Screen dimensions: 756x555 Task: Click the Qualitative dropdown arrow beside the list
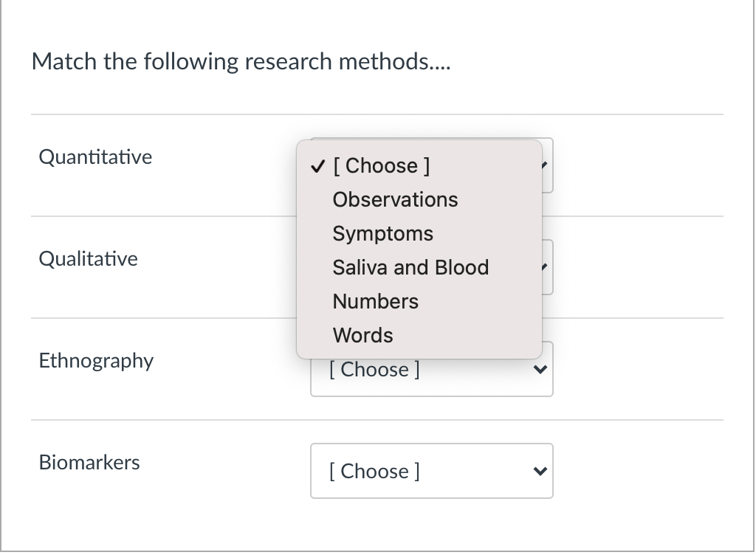click(x=546, y=267)
